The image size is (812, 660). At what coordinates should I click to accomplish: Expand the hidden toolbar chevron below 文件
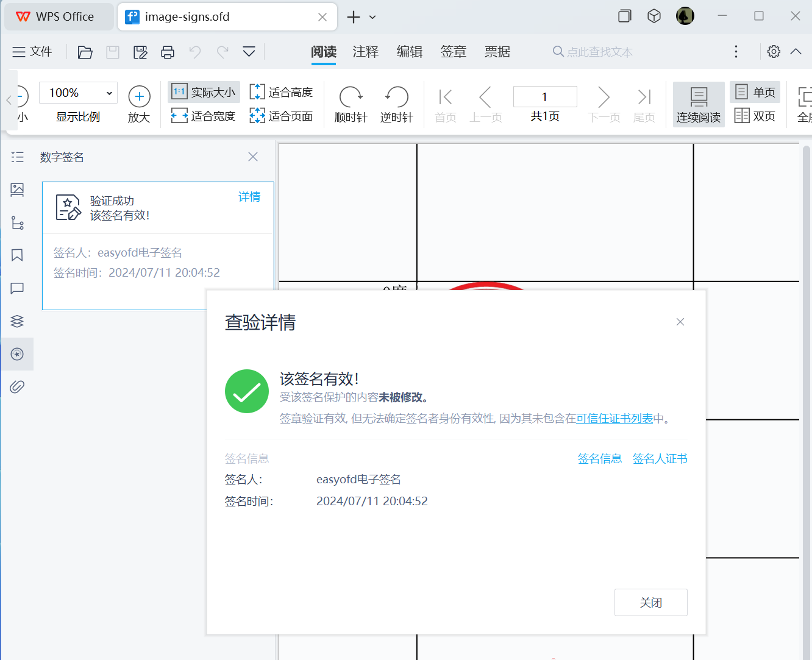click(x=249, y=52)
